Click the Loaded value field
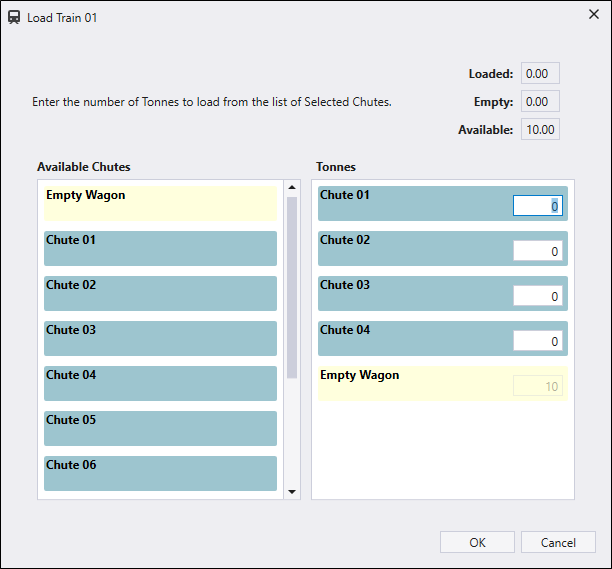 pyautogui.click(x=540, y=73)
